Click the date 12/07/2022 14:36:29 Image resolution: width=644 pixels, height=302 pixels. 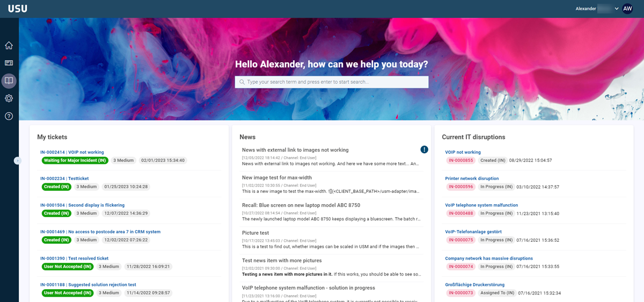[126, 213]
